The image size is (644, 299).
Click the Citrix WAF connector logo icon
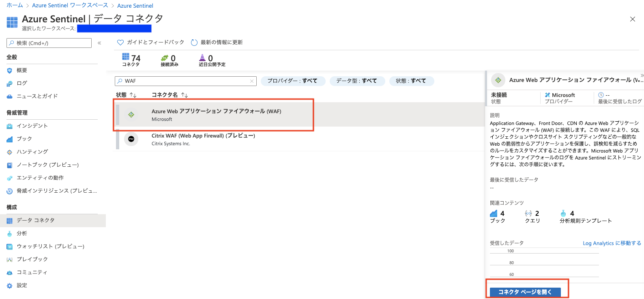pyautogui.click(x=131, y=139)
